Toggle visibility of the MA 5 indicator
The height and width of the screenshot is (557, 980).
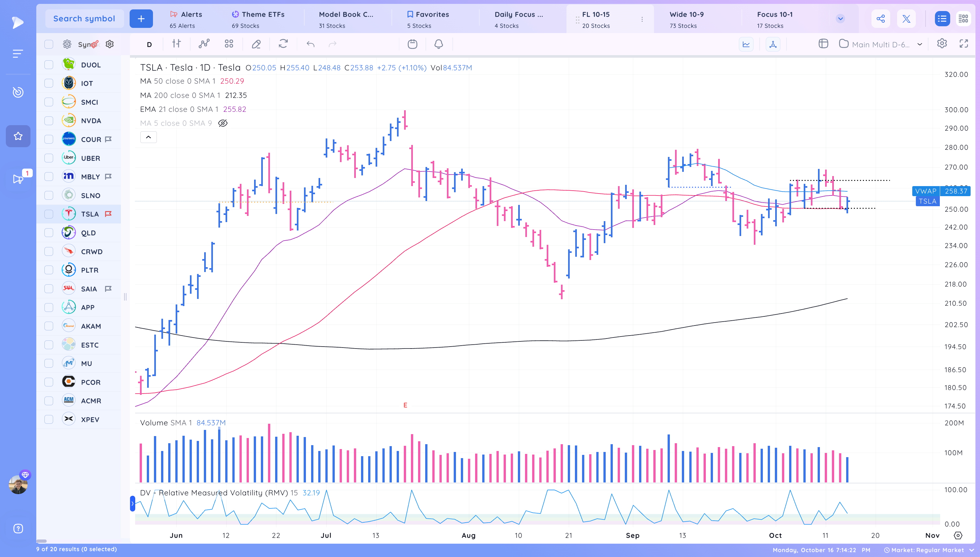223,123
